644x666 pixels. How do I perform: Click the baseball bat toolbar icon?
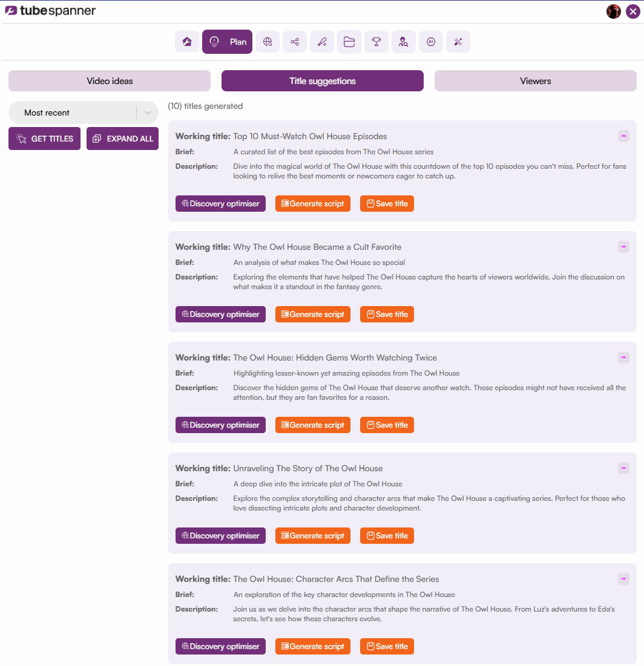pyautogui.click(x=322, y=42)
